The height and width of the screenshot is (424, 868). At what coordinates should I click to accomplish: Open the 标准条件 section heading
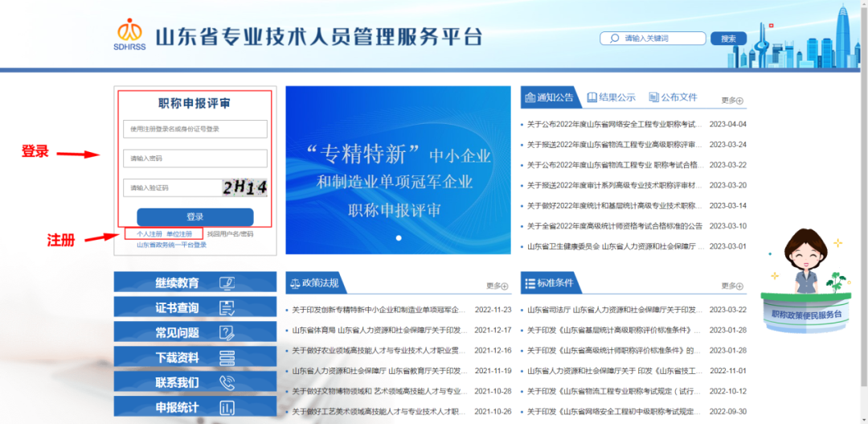coord(551,283)
